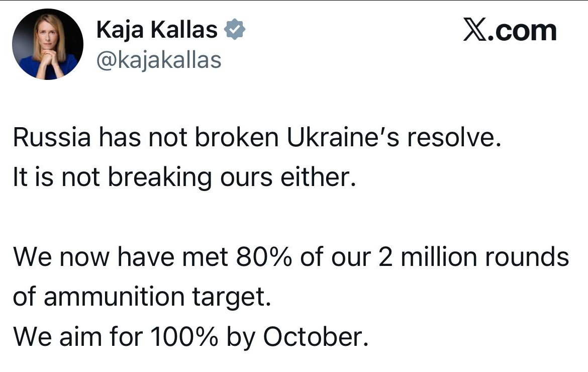
Task: Click the line "It is not breaking ours either."
Action: click(x=184, y=178)
